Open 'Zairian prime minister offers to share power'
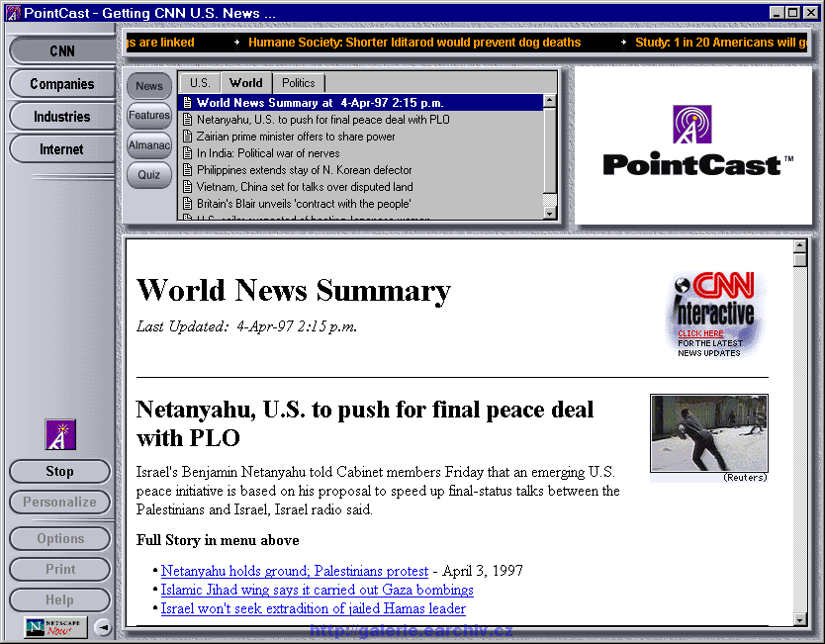The image size is (825, 644). [360, 137]
